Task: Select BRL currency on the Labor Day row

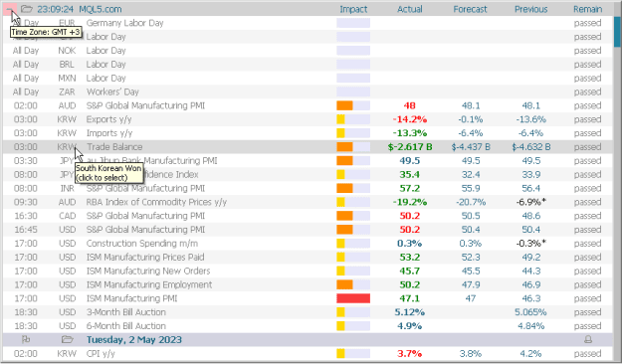Action: (67, 65)
